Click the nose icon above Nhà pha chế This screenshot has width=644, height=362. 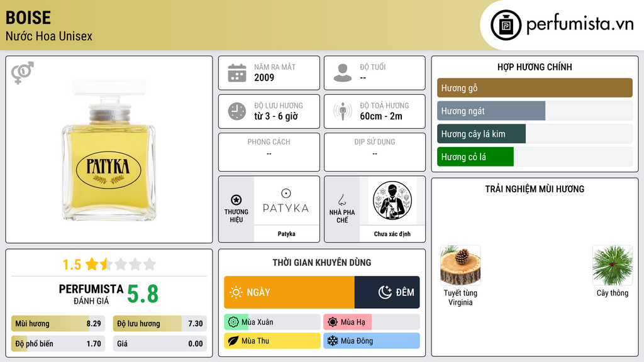tap(341, 200)
